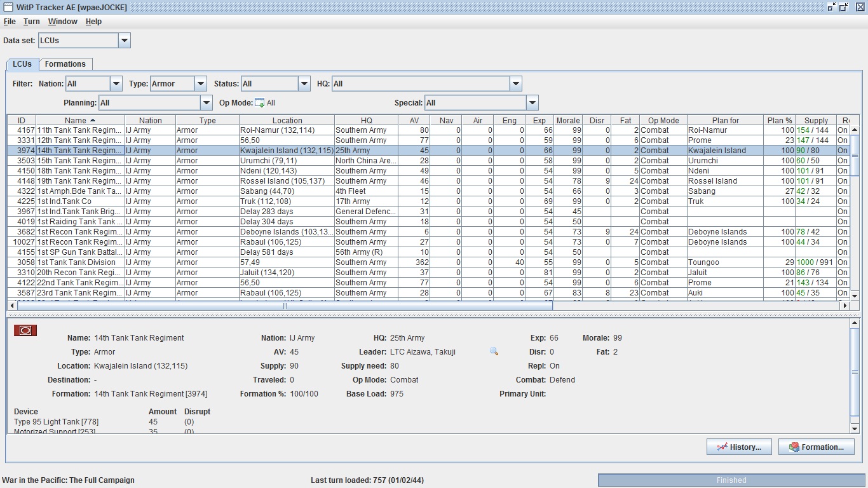Click the 'Type 95 Light Tank [778]' device

pos(56,422)
